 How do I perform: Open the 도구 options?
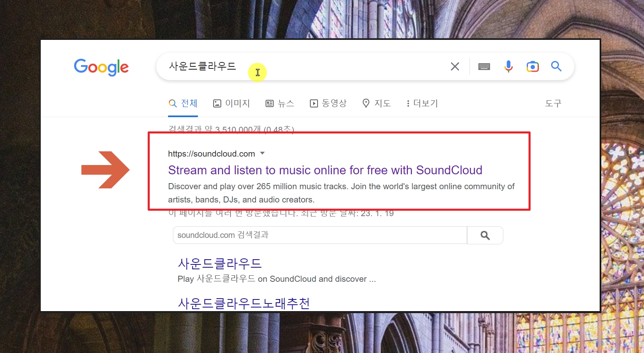(553, 103)
